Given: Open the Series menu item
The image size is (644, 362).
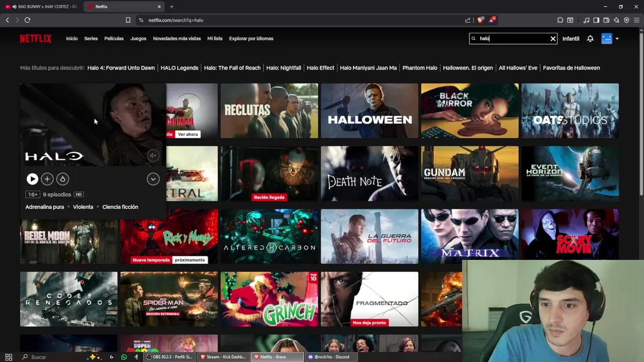Looking at the screenshot, I should [x=91, y=39].
